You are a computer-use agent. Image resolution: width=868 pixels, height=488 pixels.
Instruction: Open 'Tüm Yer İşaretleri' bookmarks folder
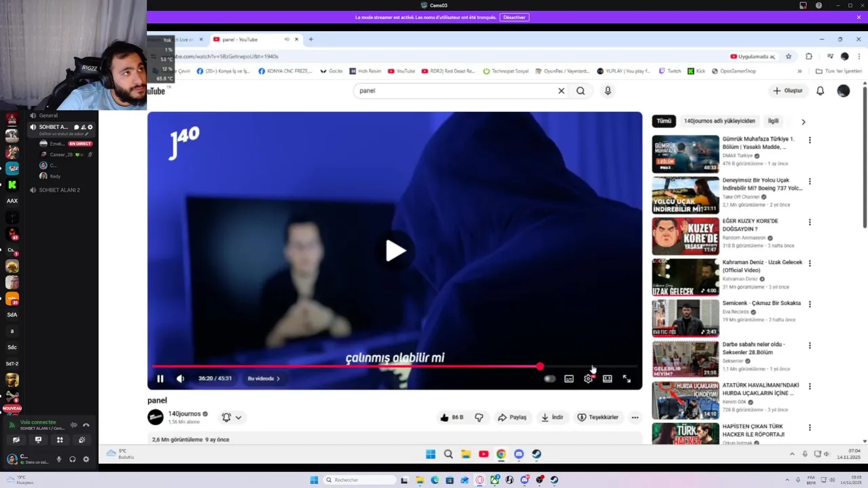pos(839,71)
